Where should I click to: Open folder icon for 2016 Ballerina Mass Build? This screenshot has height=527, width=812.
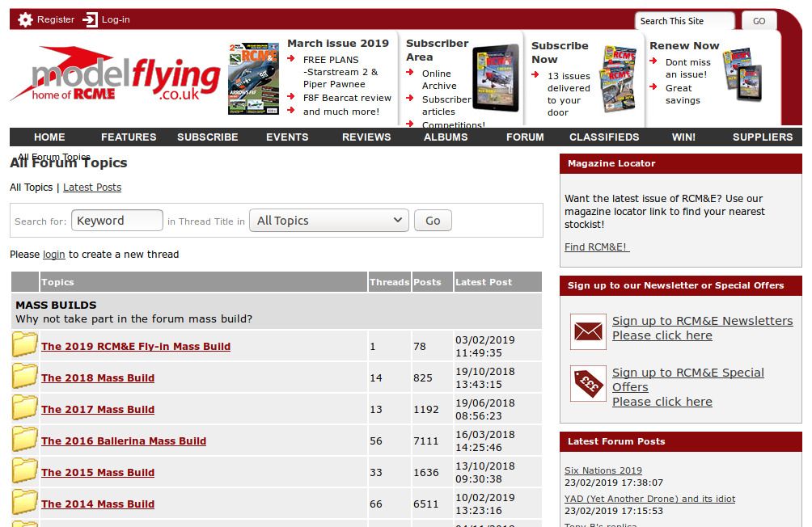tap(25, 440)
